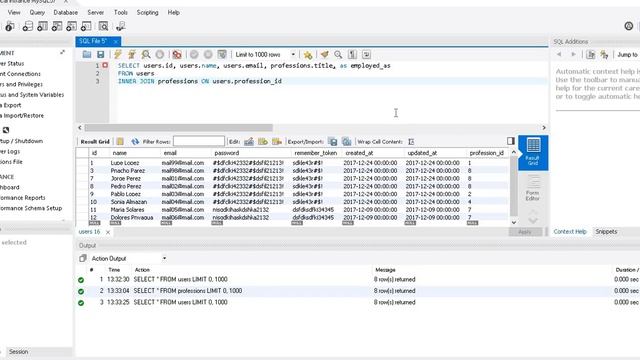Switch to Result Grid view panel button
This screenshot has height=360, width=640.
point(533,153)
